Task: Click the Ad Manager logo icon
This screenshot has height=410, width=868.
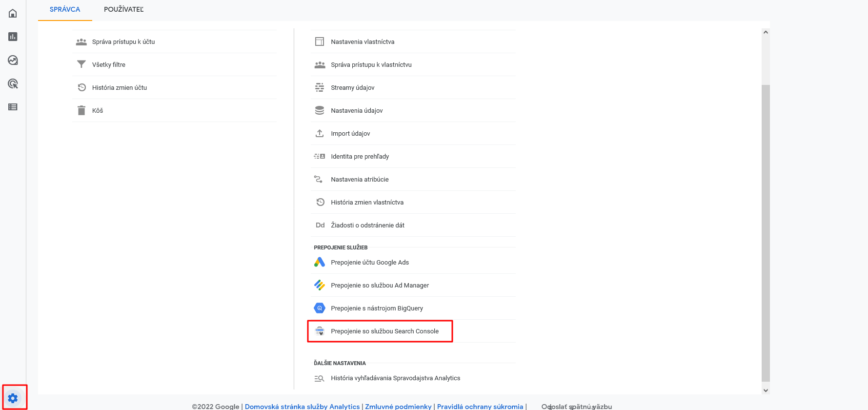Action: 320,285
